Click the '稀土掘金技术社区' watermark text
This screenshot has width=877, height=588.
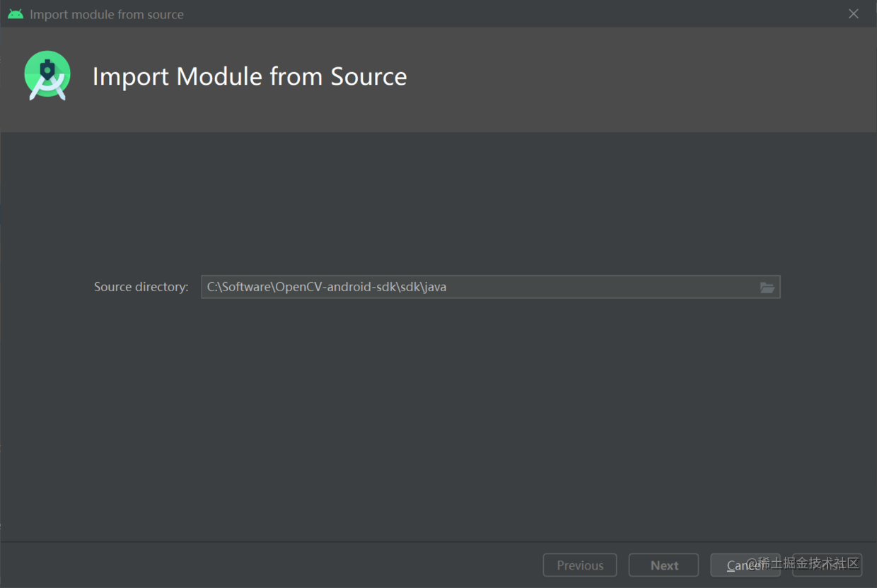pyautogui.click(x=808, y=563)
